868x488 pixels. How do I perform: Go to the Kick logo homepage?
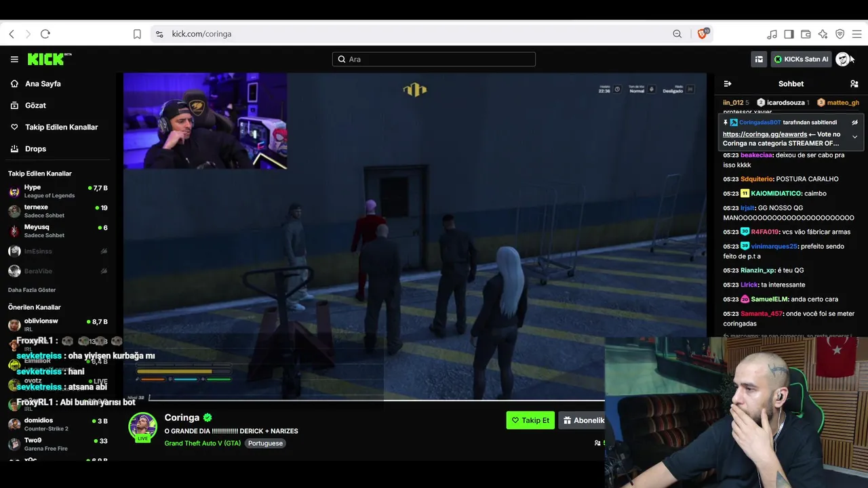click(50, 60)
